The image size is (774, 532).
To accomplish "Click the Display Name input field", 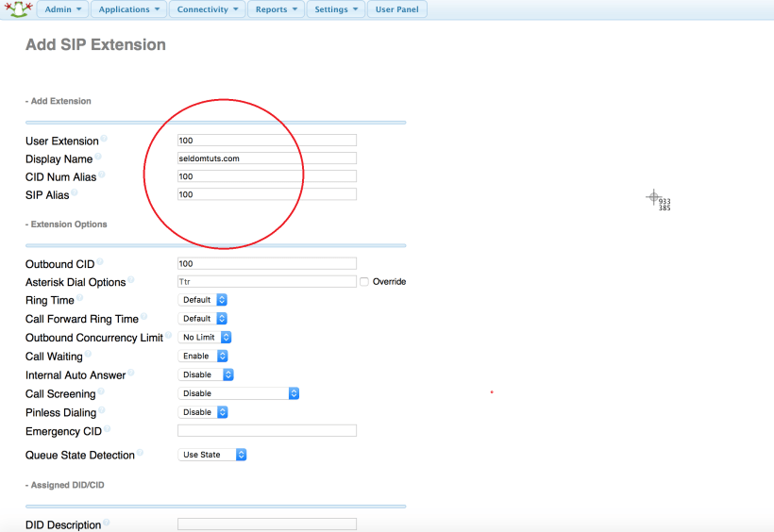I will point(267,158).
